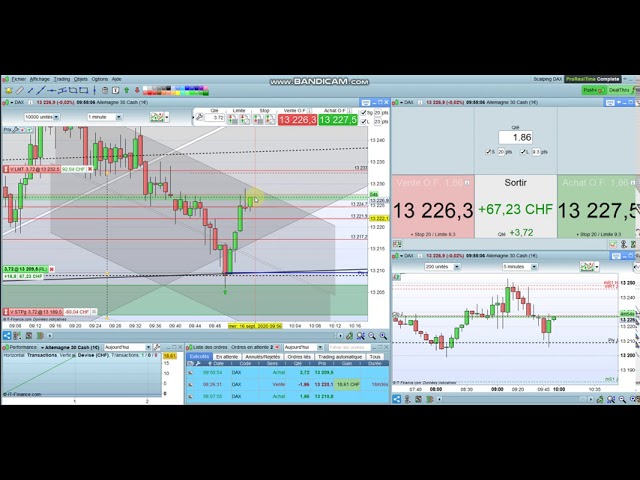Open the Aide menu
Image resolution: width=640 pixels, height=480 pixels.
pos(116,79)
